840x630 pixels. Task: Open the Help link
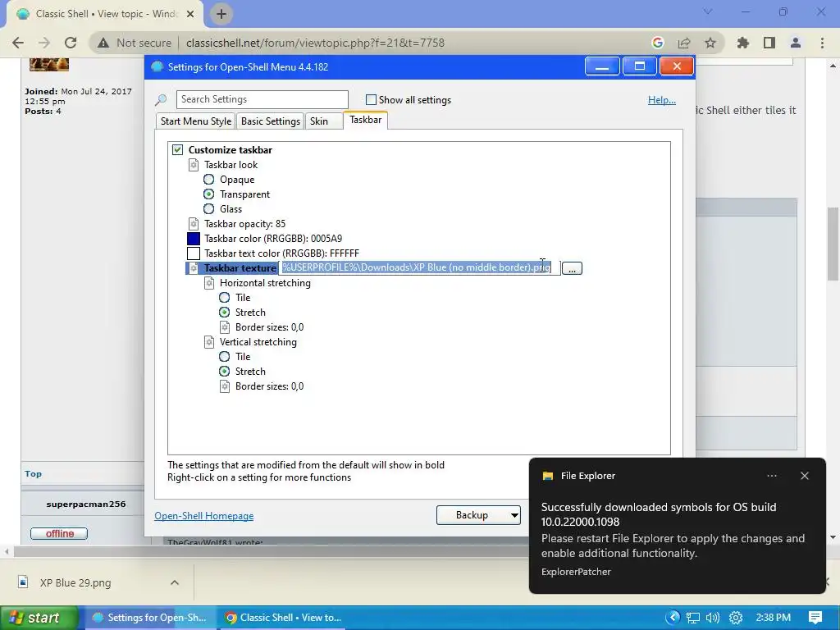tap(662, 100)
